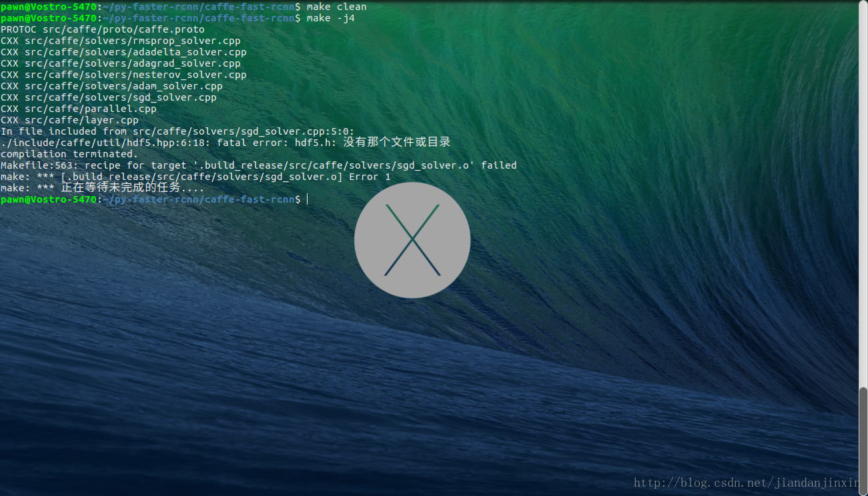This screenshot has width=868, height=496.
Task: Click the 'compilation terminated.' line
Action: [69, 154]
